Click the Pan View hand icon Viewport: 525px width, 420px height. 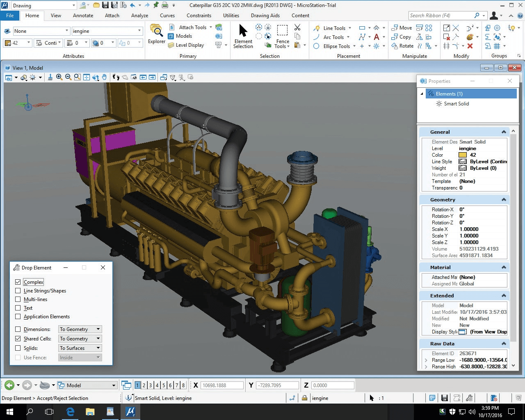[x=105, y=77]
